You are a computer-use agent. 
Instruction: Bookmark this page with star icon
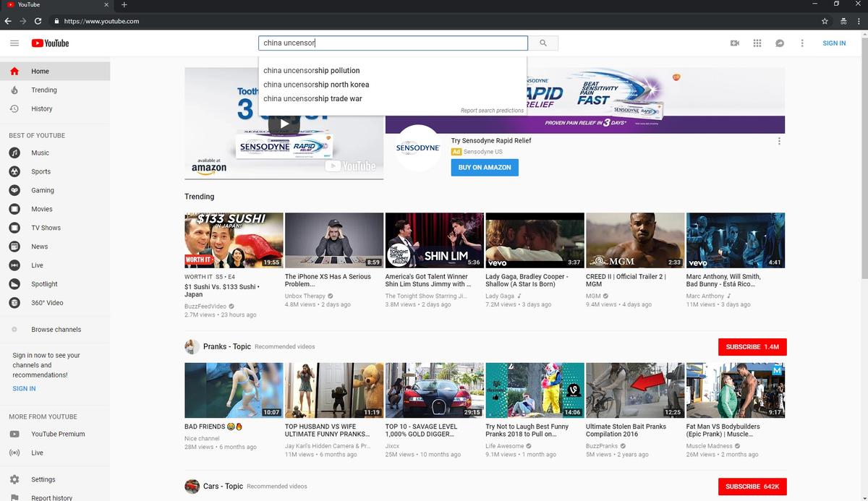point(825,21)
